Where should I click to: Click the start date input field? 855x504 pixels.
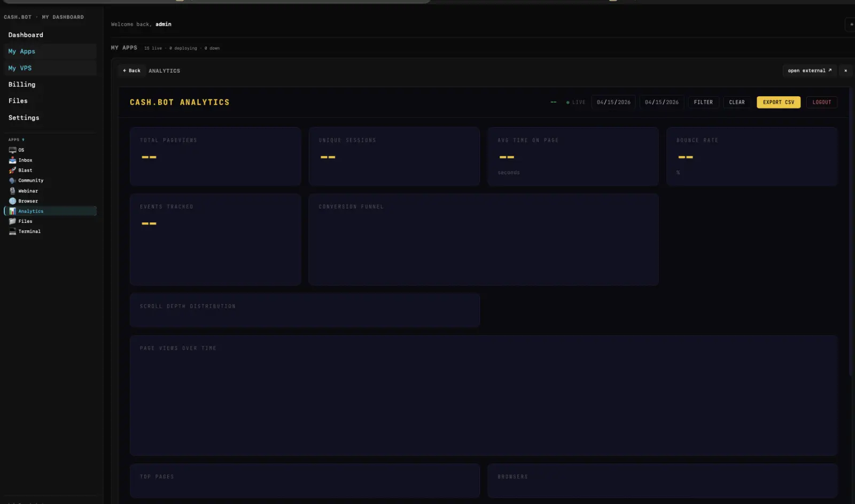(613, 102)
